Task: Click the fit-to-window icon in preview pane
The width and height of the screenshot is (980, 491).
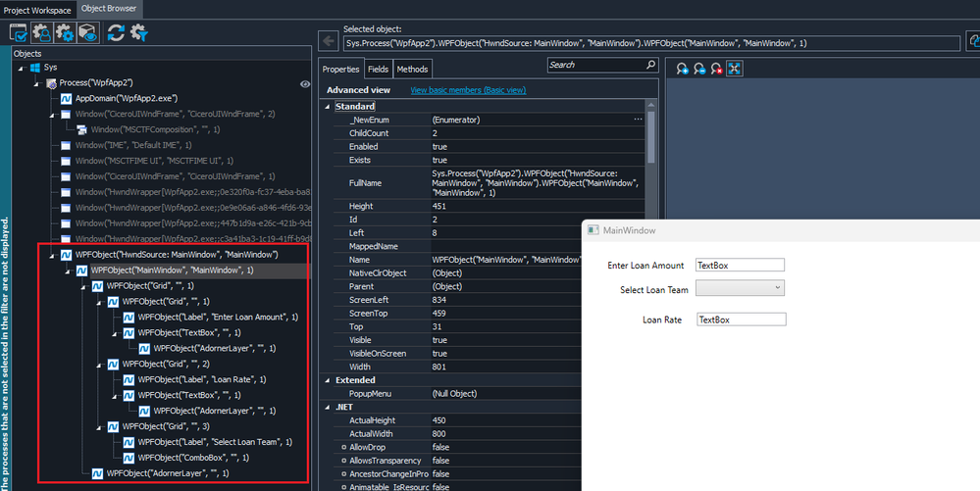Action: (x=735, y=69)
